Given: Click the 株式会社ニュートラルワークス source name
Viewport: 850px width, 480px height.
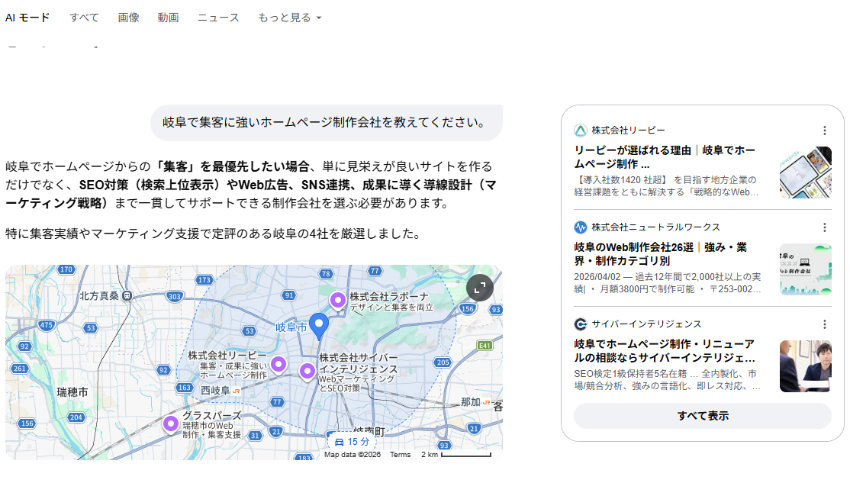Looking at the screenshot, I should (655, 227).
